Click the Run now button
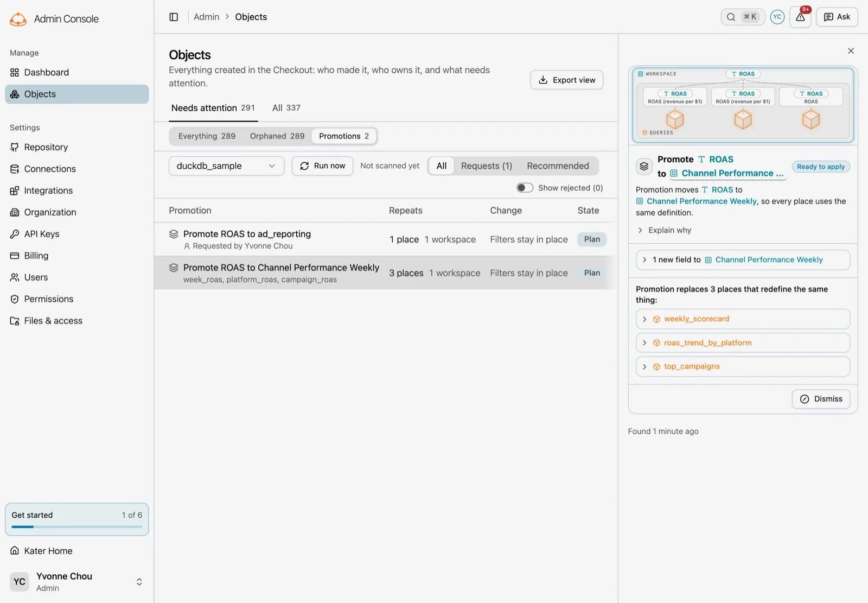This screenshot has width=868, height=603. [x=322, y=166]
